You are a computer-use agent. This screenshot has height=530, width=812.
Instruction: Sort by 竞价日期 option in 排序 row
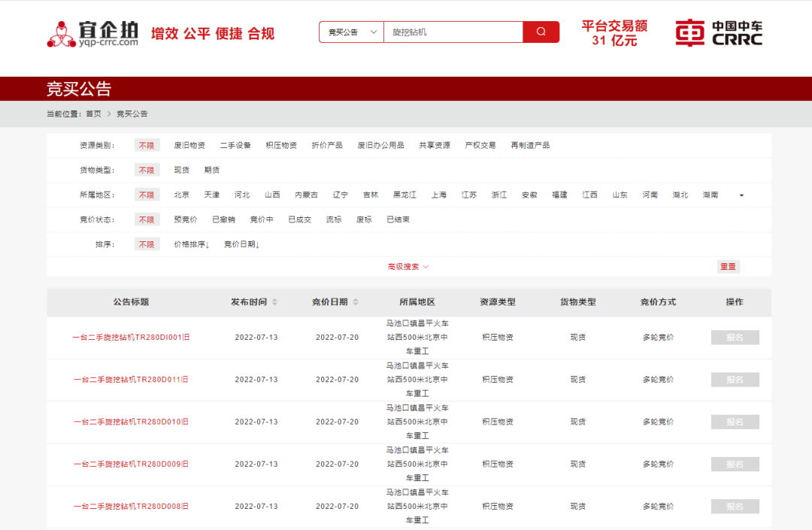[241, 244]
